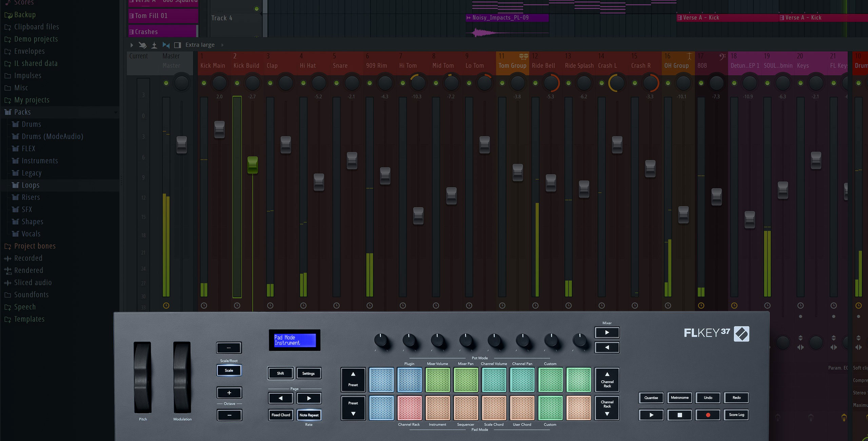
Task: Open the Extra large mixer layout dropdown
Action: [200, 45]
